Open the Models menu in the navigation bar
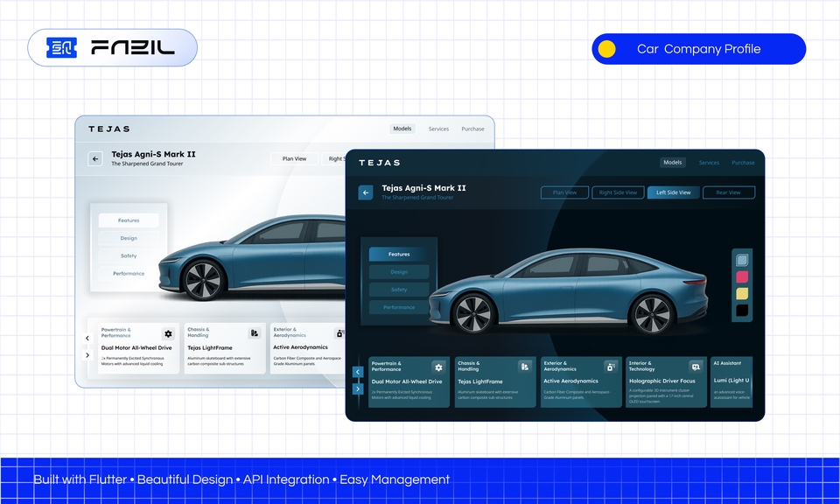 tap(672, 162)
